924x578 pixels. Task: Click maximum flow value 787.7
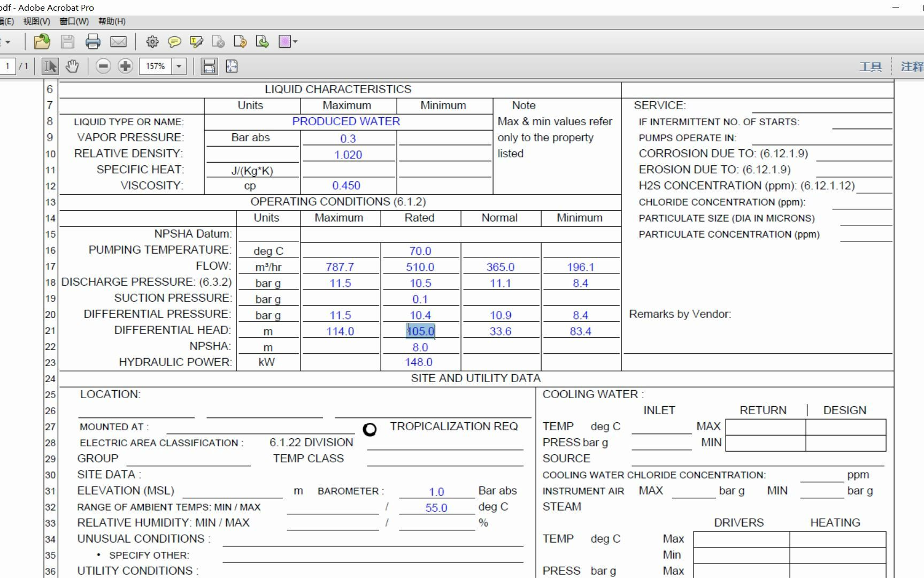[340, 267]
